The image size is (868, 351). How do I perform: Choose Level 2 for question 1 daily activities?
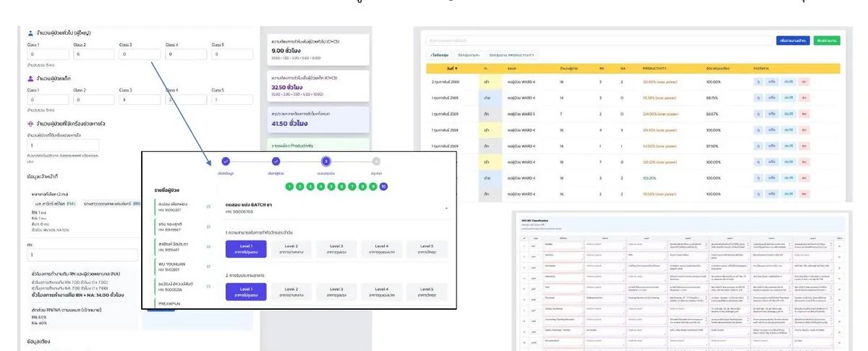[292, 249]
